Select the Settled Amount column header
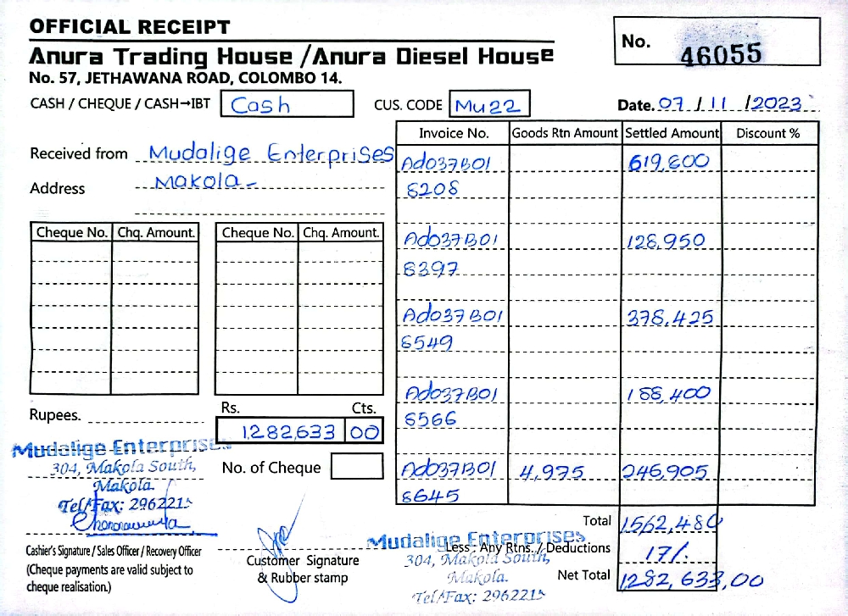This screenshot has height=616, width=848. pos(672,133)
